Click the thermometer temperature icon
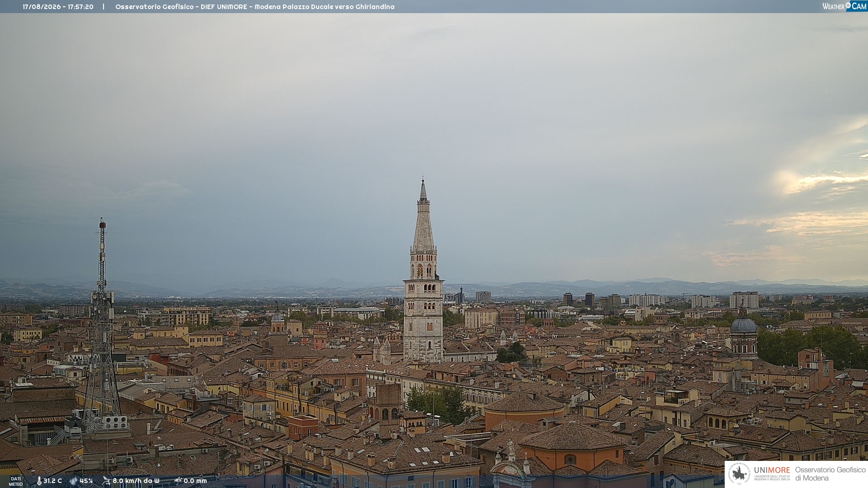Viewport: 868px width, 488px height. coord(39,481)
